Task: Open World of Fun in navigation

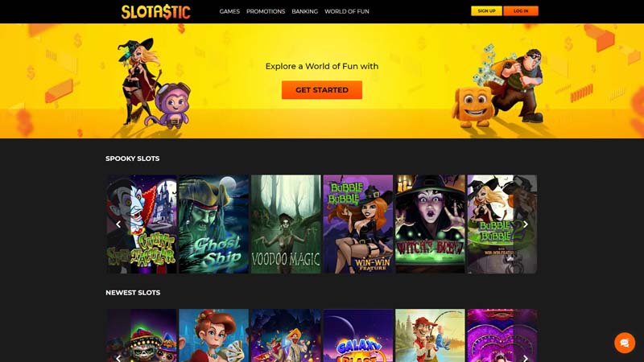Action: point(347,11)
